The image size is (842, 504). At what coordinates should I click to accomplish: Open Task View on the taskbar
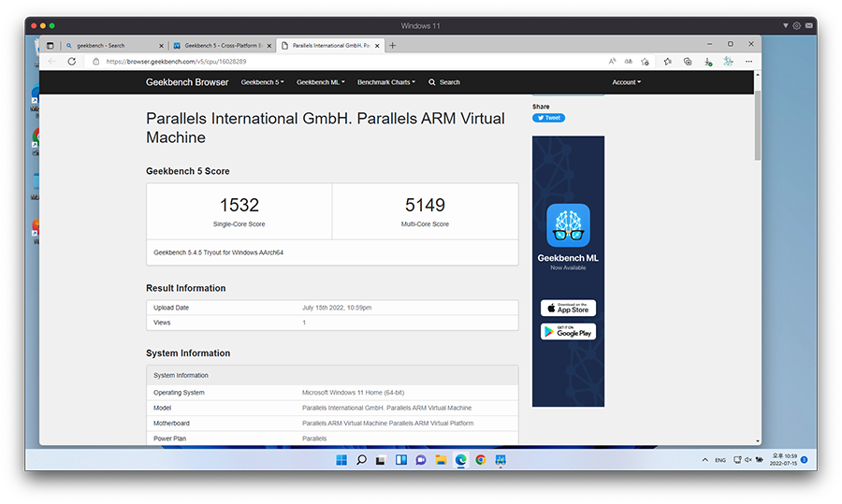click(381, 460)
